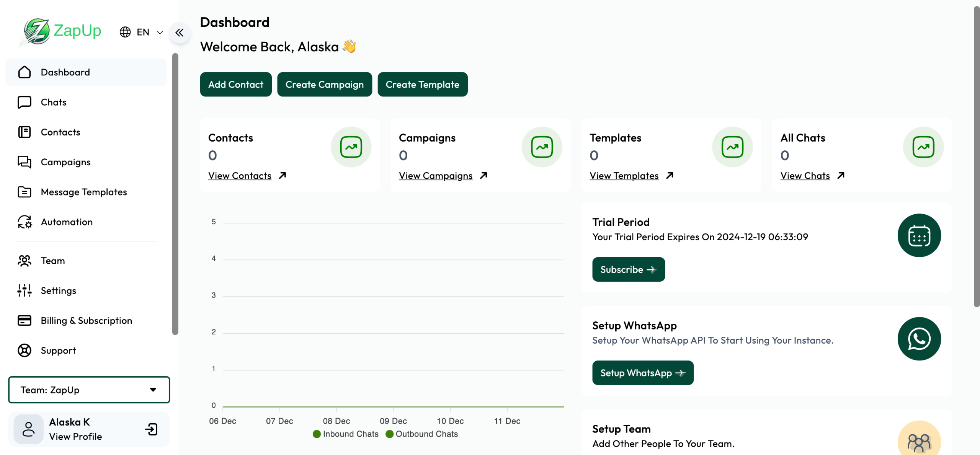Expand the Team: ZapUp selector
This screenshot has width=980, height=455.
tap(89, 390)
